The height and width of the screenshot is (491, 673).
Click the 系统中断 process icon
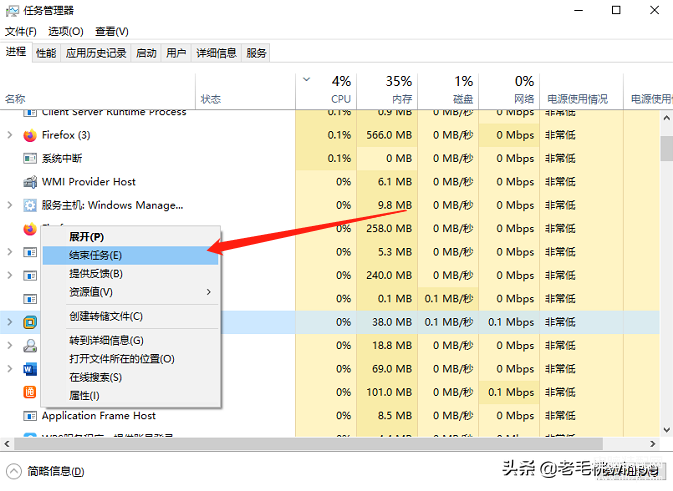coord(30,159)
